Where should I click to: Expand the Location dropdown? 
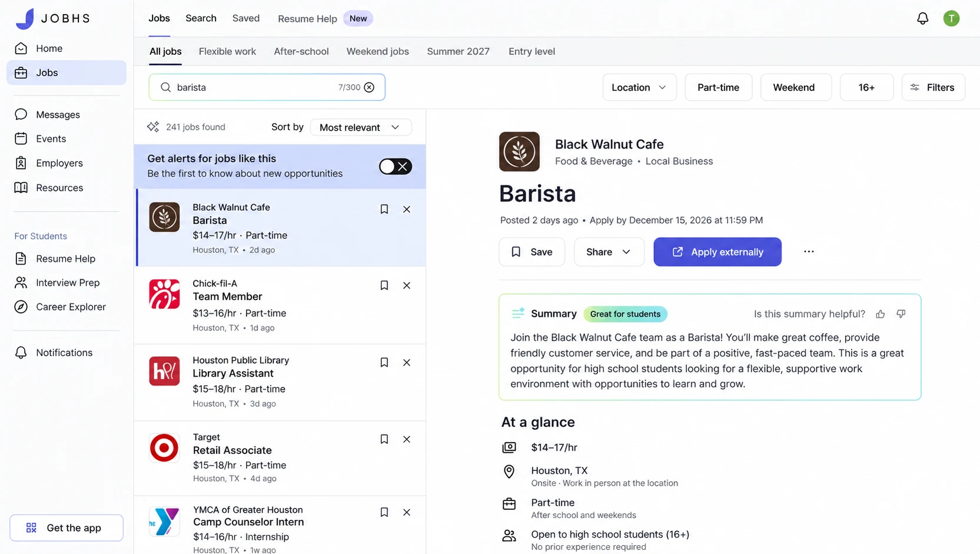[639, 87]
